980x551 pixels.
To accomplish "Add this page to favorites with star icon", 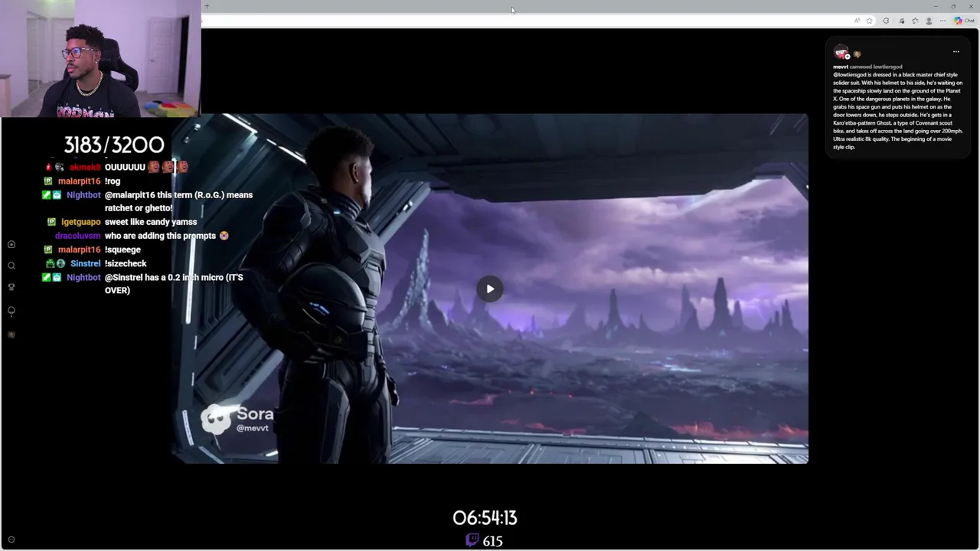I will click(869, 21).
